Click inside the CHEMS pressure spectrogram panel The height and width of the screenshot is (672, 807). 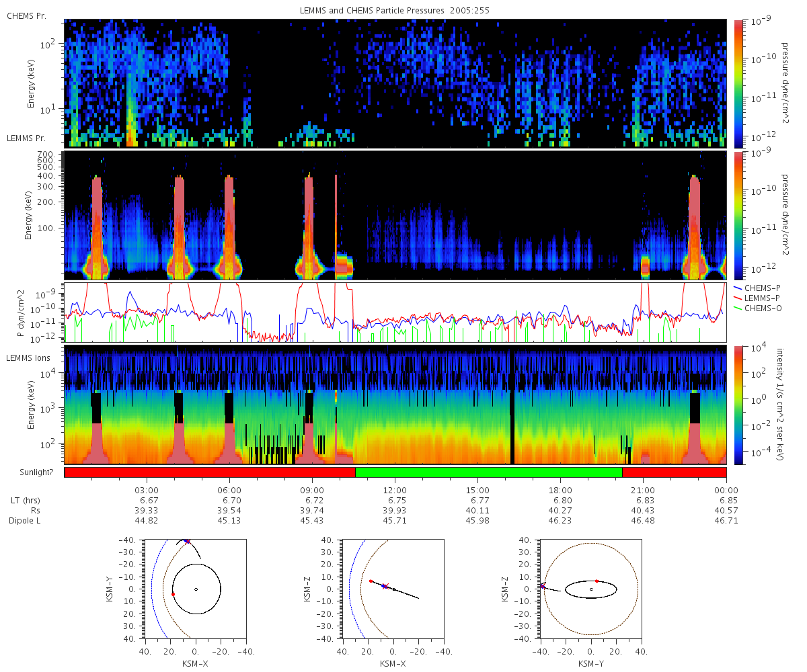click(395, 83)
